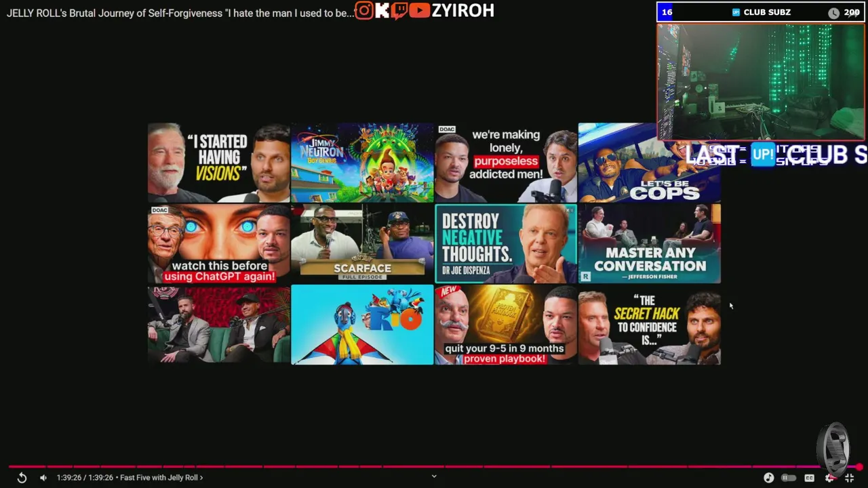Click the video progress bar midpoint
Image resolution: width=868 pixels, height=488 pixels.
[434, 466]
